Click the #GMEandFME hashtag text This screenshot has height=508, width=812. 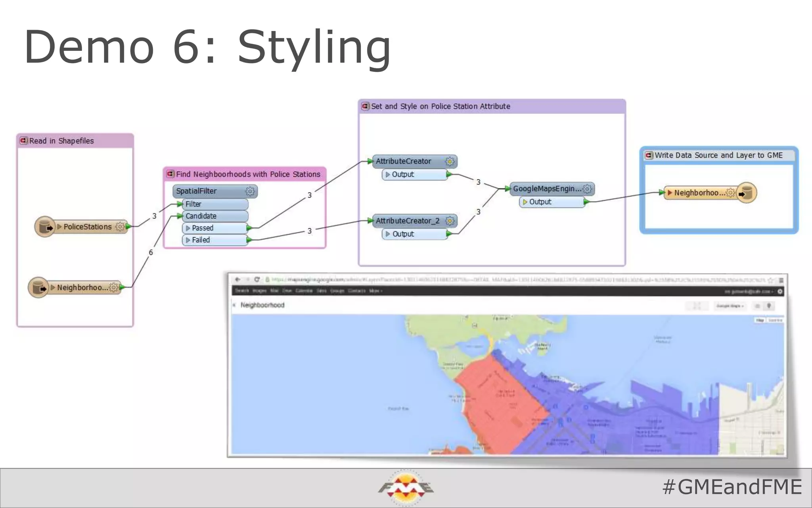click(732, 487)
